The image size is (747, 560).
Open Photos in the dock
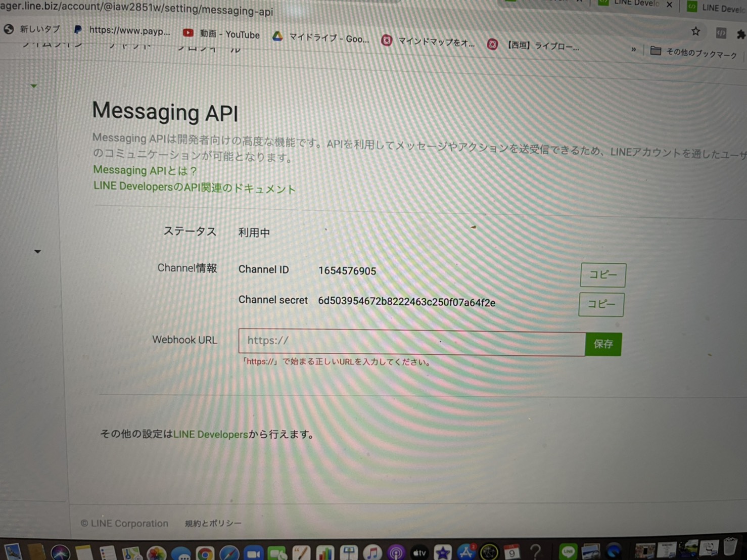point(156,553)
